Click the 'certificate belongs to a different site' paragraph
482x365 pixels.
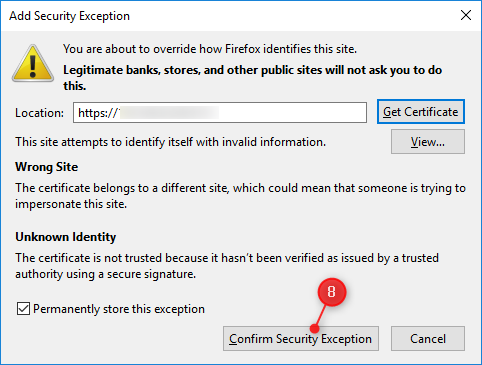tap(240, 196)
